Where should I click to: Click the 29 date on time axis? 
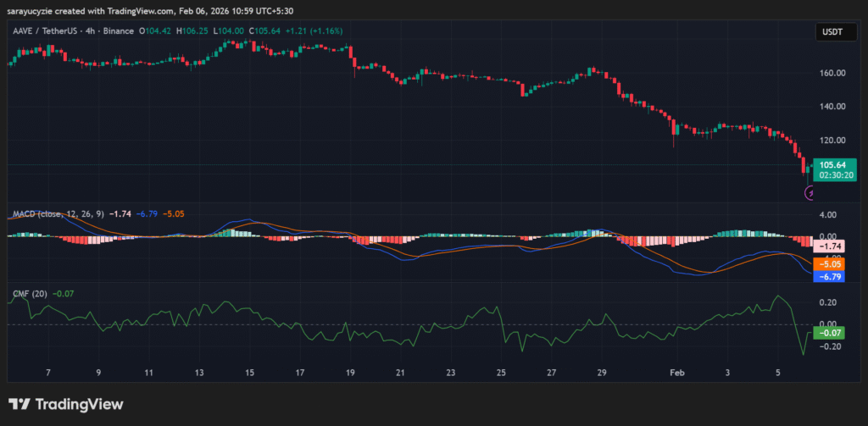pyautogui.click(x=601, y=373)
